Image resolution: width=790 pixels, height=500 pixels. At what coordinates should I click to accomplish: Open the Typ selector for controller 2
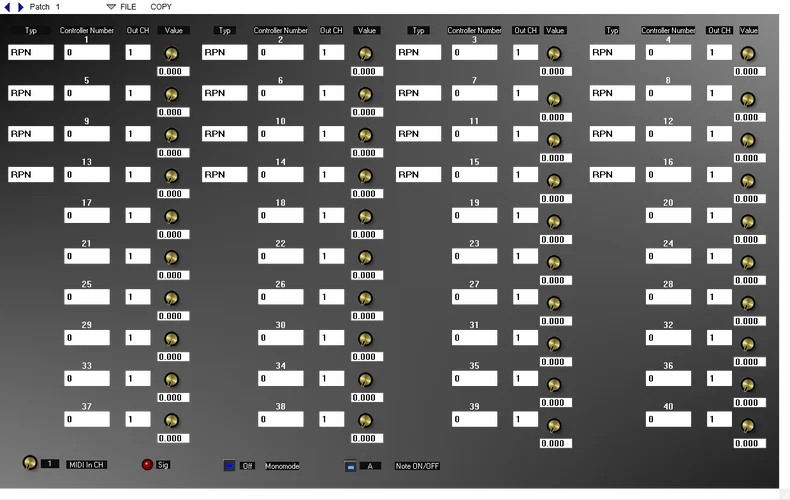[x=225, y=52]
